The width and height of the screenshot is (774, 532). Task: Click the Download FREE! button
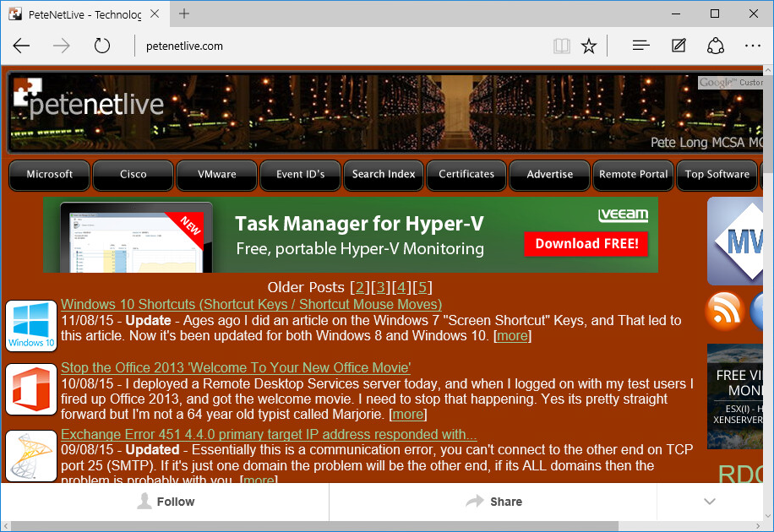pos(586,244)
